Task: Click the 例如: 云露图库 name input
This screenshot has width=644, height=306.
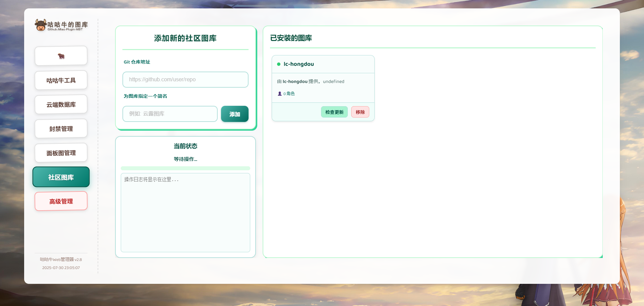Action: pos(170,114)
